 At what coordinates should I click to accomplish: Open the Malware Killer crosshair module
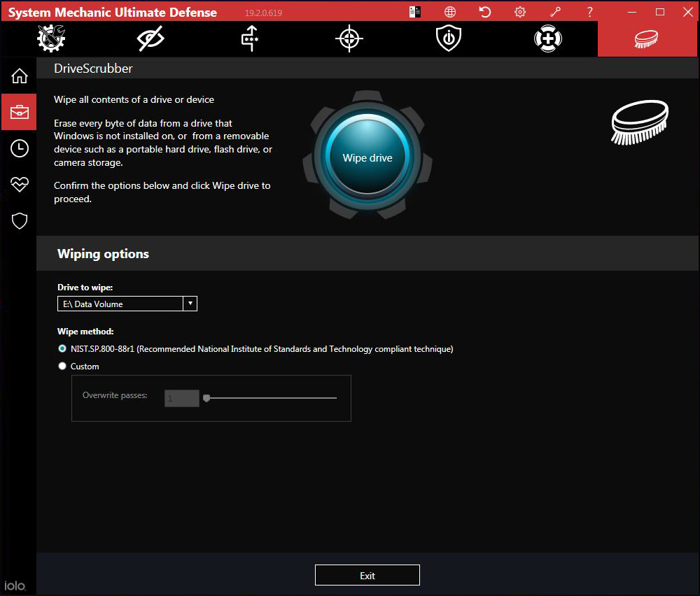(349, 38)
